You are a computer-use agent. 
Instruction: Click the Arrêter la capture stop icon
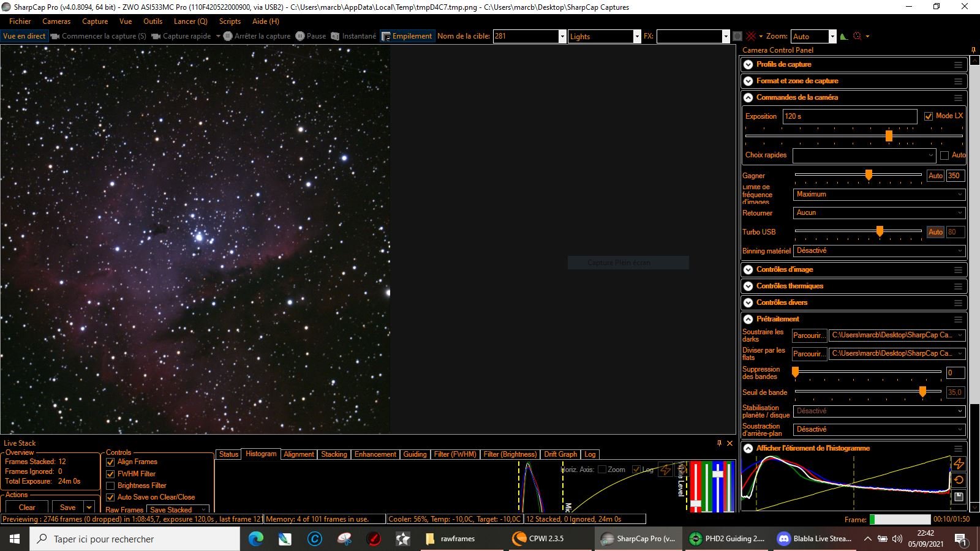[x=228, y=36]
